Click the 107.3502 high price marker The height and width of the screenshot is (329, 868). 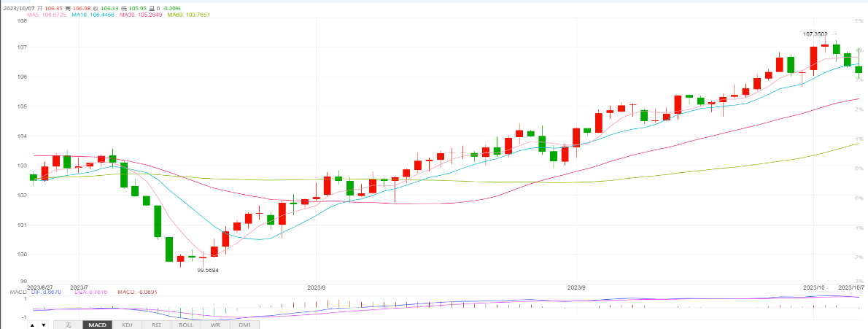click(815, 34)
